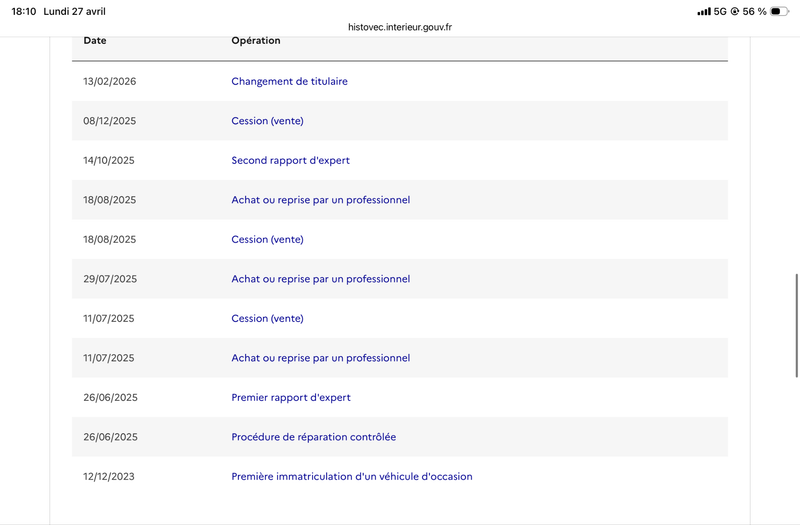Tap the 5G network indicator
The width and height of the screenshot is (800, 525).
tap(720, 11)
